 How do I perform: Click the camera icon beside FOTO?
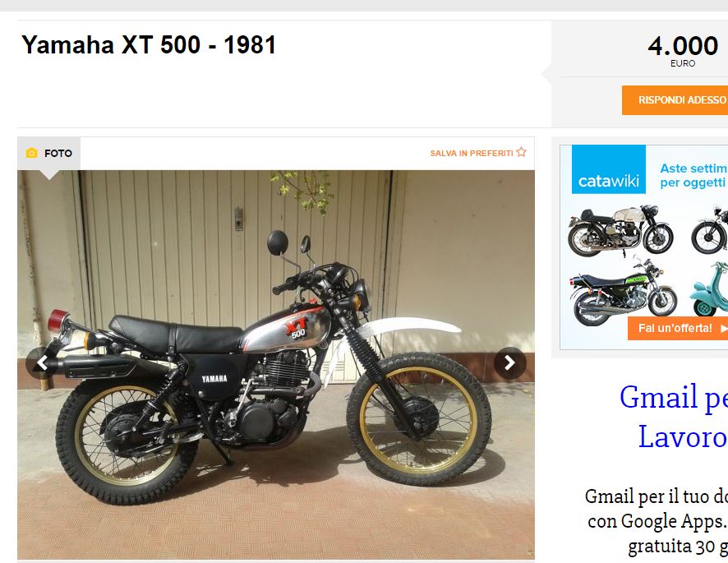click(31, 153)
